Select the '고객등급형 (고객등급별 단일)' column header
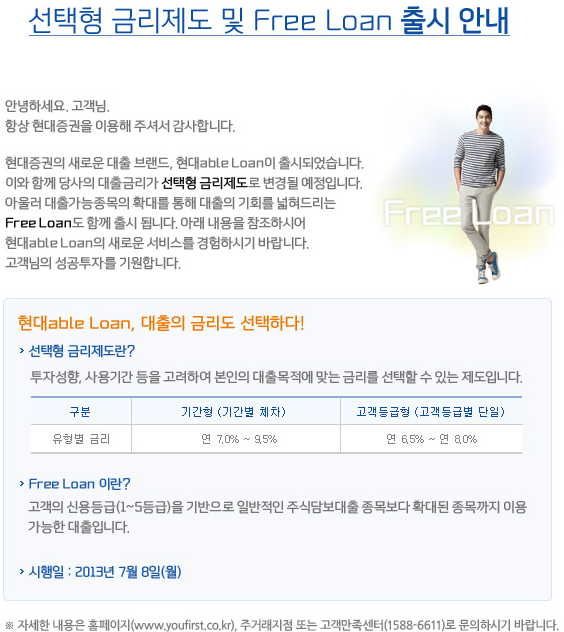 click(430, 412)
